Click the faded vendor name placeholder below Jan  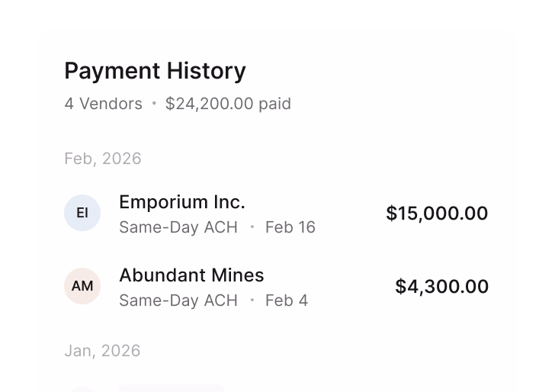pos(172,388)
